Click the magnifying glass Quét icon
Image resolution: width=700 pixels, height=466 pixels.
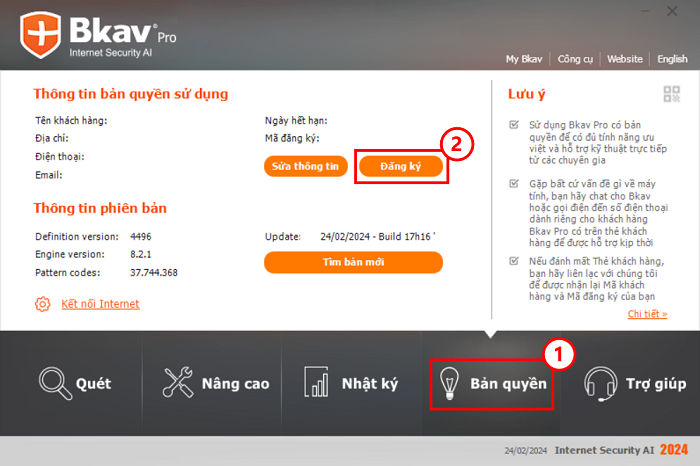point(55,383)
